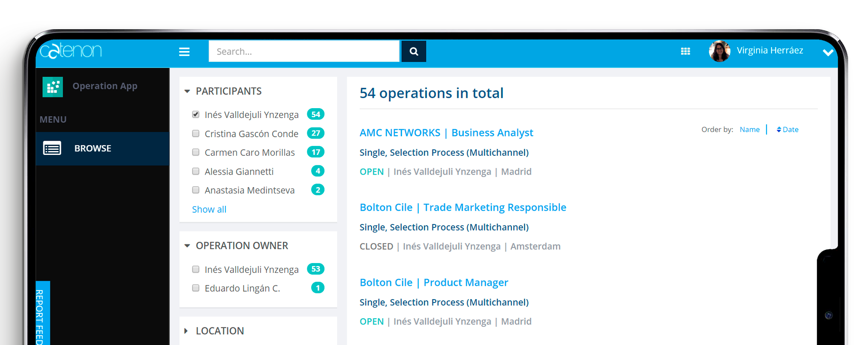This screenshot has width=868, height=345.
Task: Click the Anastasia Medintseva count badge 2
Action: tap(318, 190)
